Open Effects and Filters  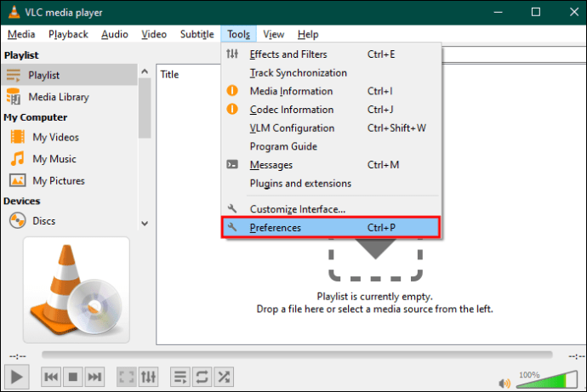pos(288,54)
